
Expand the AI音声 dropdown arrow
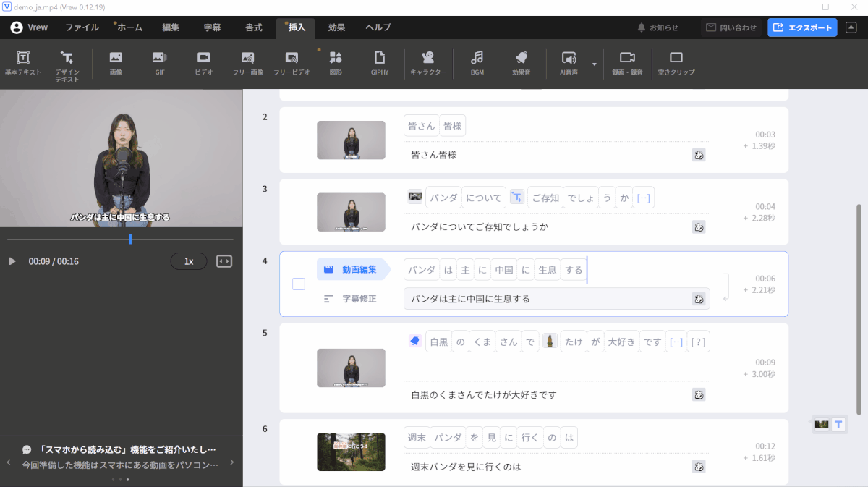click(595, 64)
